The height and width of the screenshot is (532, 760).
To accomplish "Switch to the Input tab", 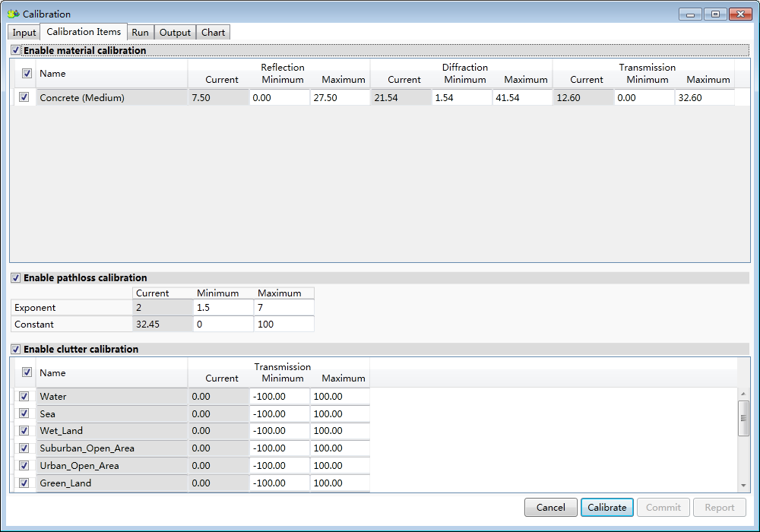I will click(24, 33).
